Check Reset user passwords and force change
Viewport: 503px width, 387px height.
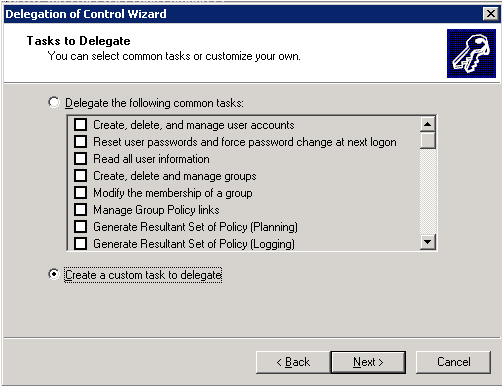tap(80, 142)
